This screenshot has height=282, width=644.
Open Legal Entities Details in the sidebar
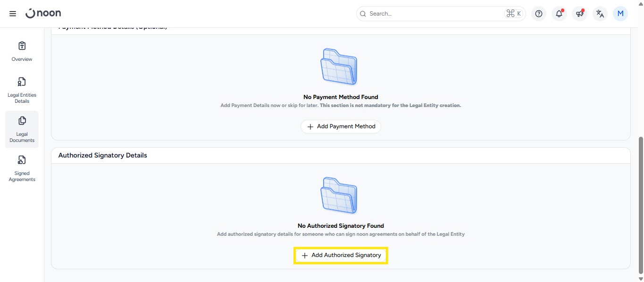pos(22,90)
